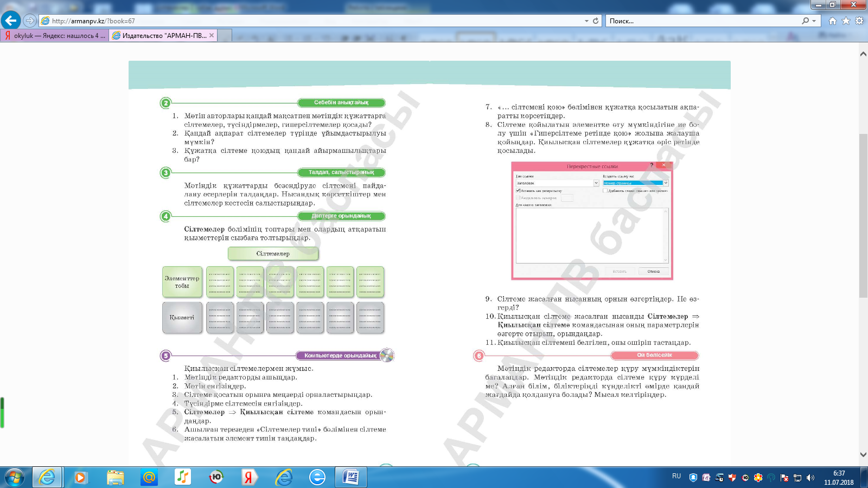Click the taskbar clock showing 6:37
This screenshot has height=488, width=868.
839,478
